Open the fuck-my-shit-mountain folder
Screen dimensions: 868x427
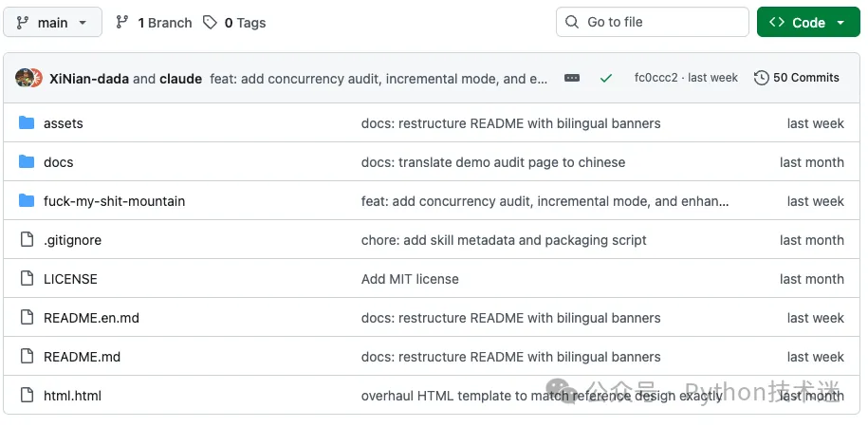114,201
